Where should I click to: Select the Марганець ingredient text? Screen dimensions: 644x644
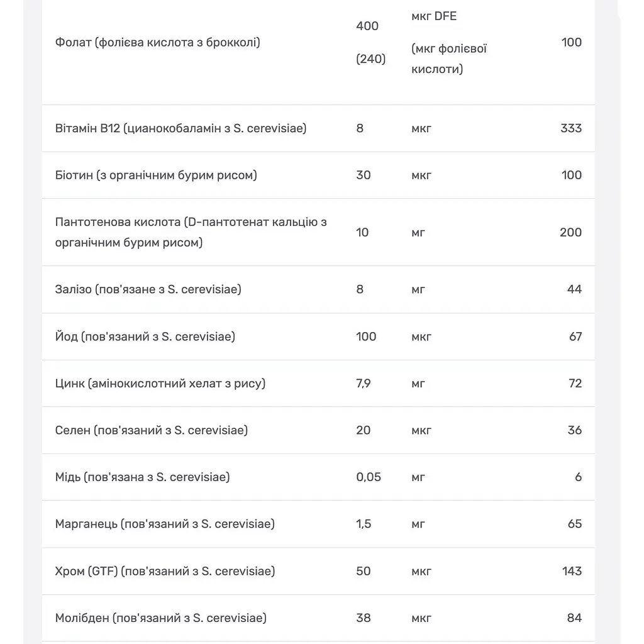(165, 524)
